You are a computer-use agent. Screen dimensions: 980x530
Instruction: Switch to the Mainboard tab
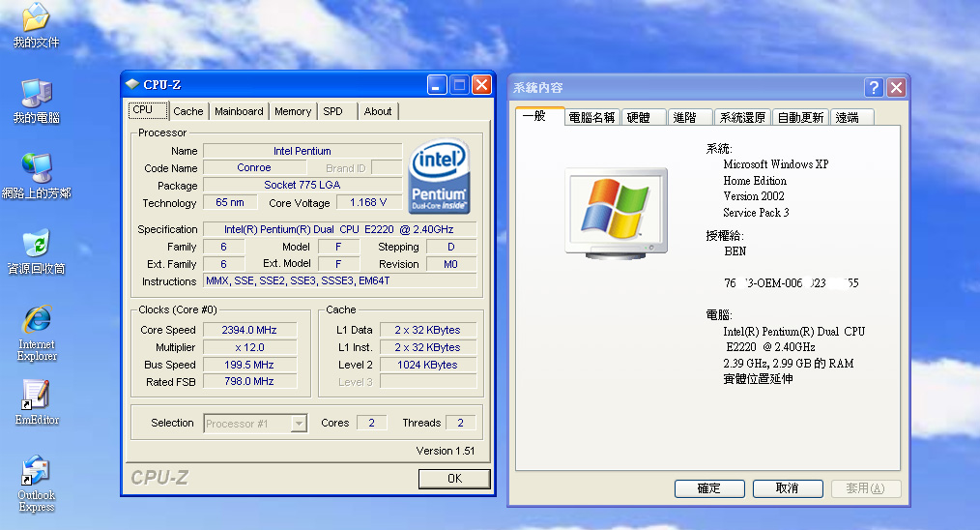click(x=239, y=111)
